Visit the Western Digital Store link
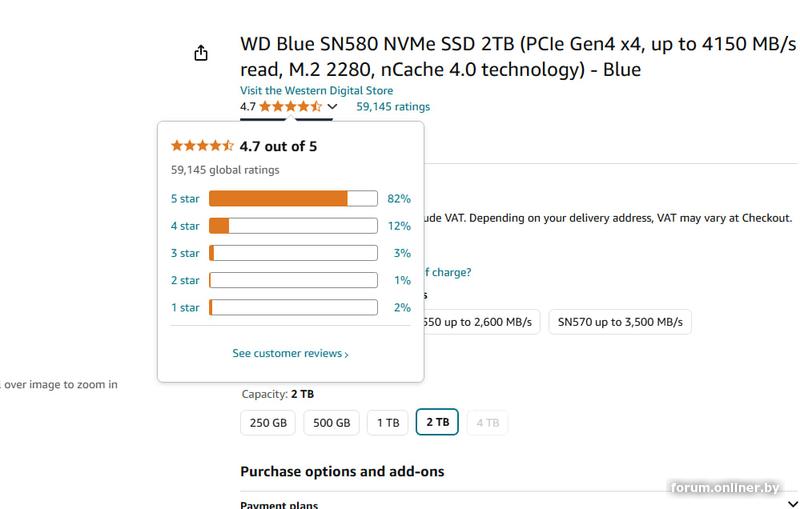The height and width of the screenshot is (509, 800). click(x=316, y=91)
